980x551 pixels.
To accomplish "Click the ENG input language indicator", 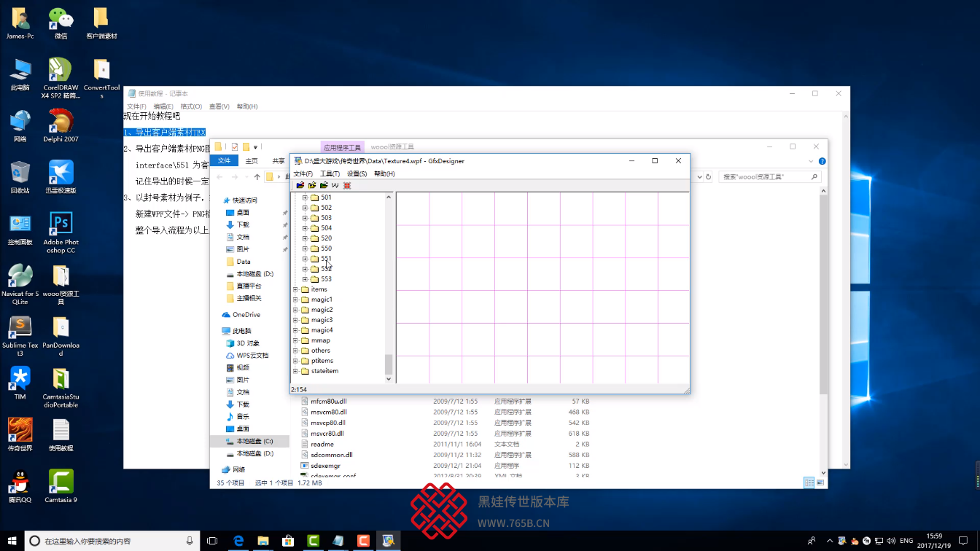I will [906, 541].
